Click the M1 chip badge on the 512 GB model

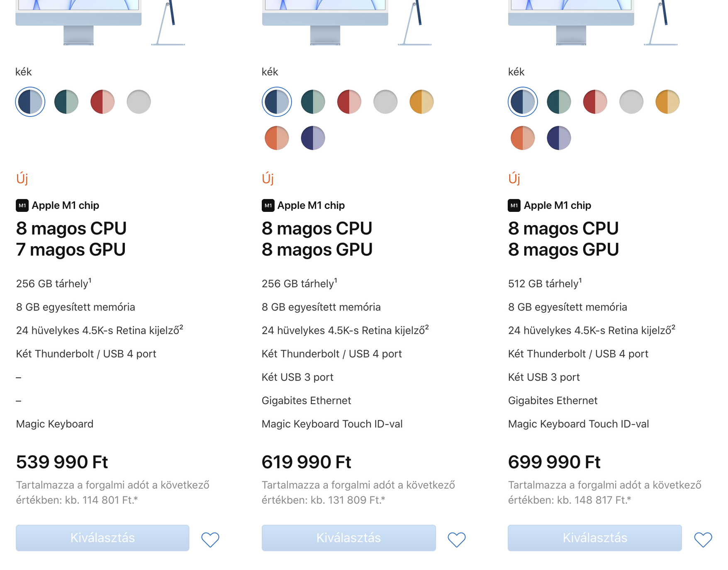[514, 205]
